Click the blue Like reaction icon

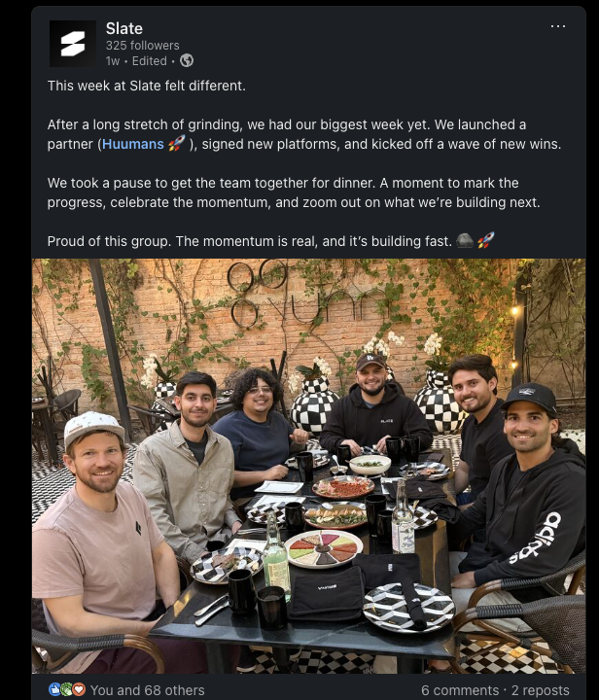click(54, 689)
